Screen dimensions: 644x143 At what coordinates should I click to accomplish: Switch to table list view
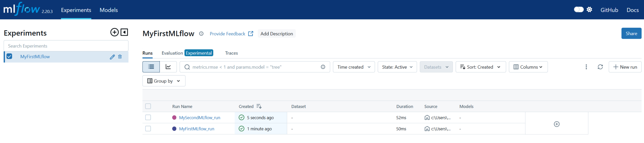pos(151,67)
